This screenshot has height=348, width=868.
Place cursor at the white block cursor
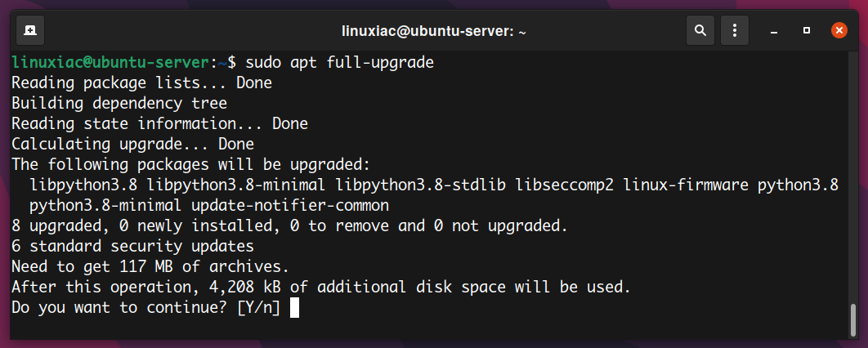point(294,308)
